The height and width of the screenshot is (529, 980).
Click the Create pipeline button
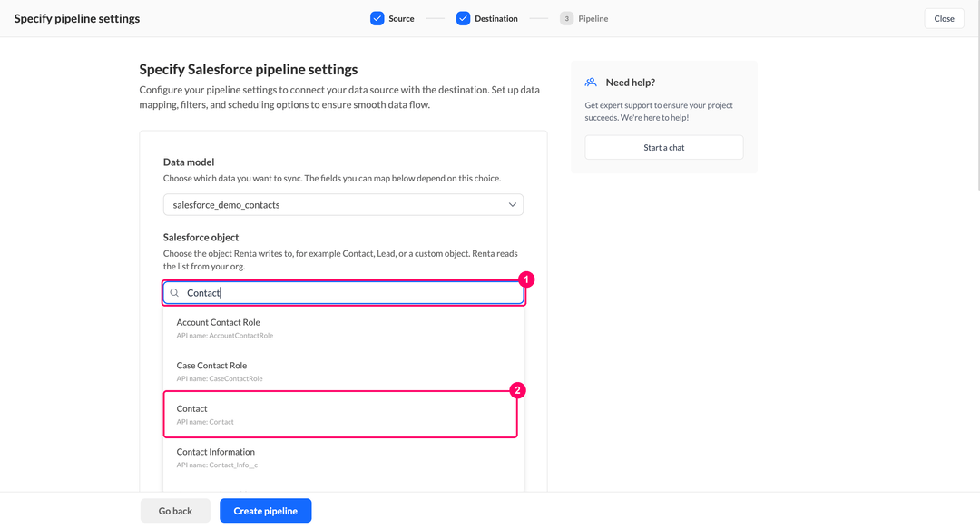click(x=266, y=511)
